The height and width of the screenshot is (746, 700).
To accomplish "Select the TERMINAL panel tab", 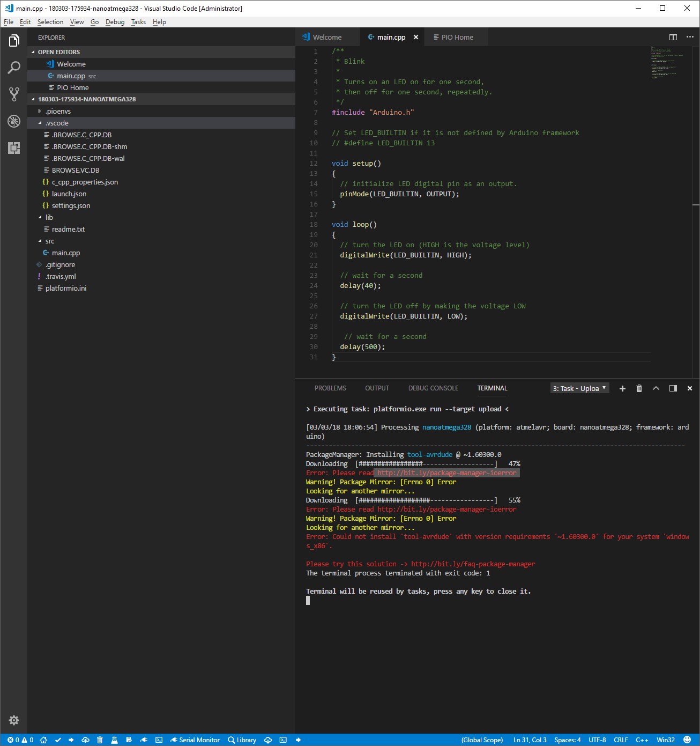I will pyautogui.click(x=492, y=388).
